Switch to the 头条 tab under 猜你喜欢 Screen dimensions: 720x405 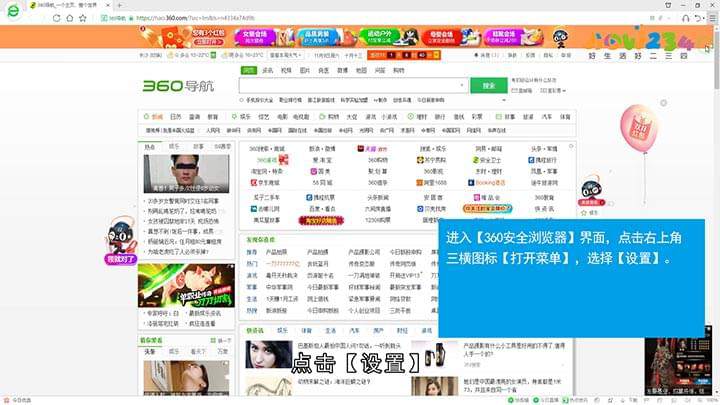point(150,351)
